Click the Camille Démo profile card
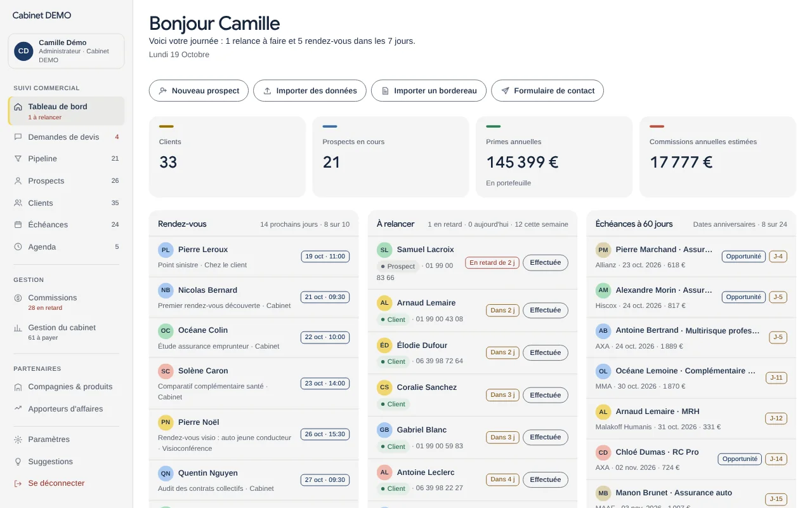 66,51
